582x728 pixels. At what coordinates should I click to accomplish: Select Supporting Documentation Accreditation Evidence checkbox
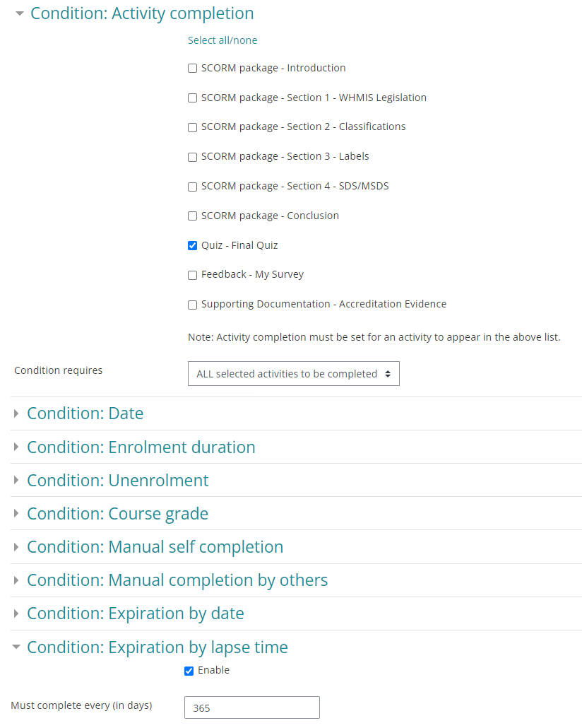192,305
